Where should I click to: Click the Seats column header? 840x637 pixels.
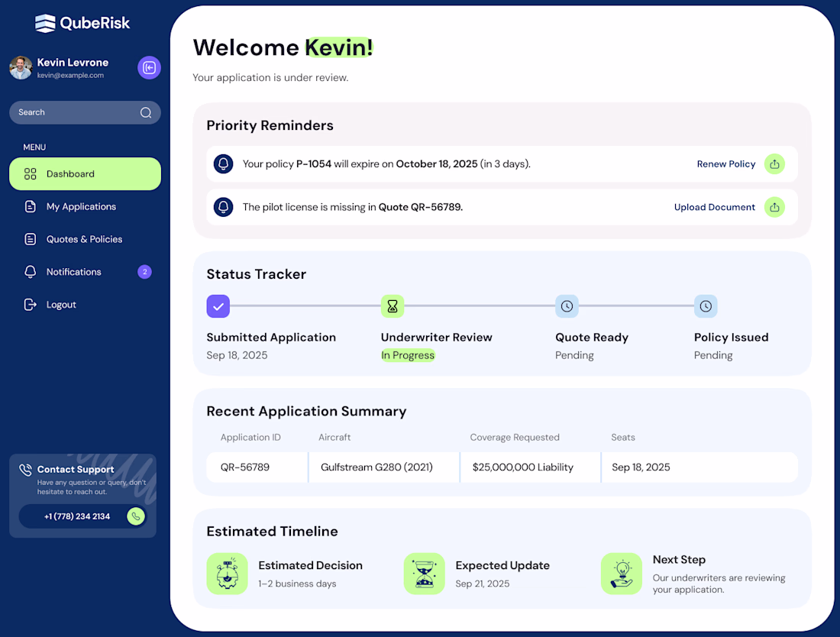pos(622,437)
